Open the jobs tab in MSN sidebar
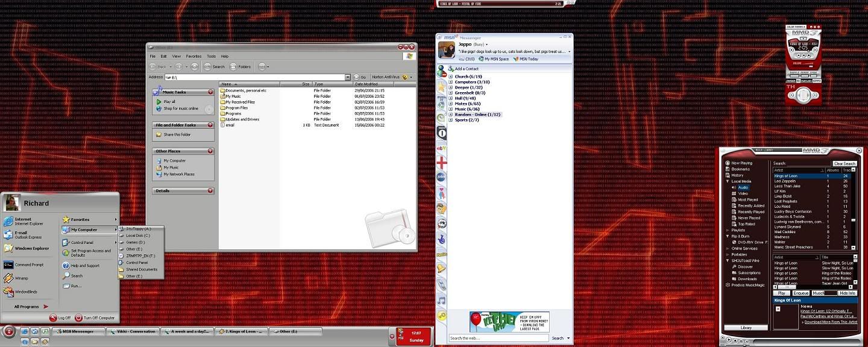Viewport: 868px width, 347px height. (441, 177)
